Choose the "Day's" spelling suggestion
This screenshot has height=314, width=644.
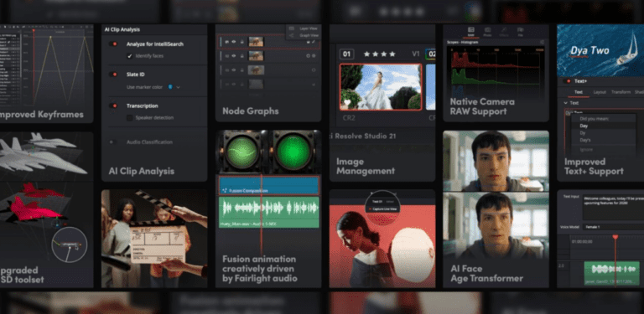[x=604, y=141]
